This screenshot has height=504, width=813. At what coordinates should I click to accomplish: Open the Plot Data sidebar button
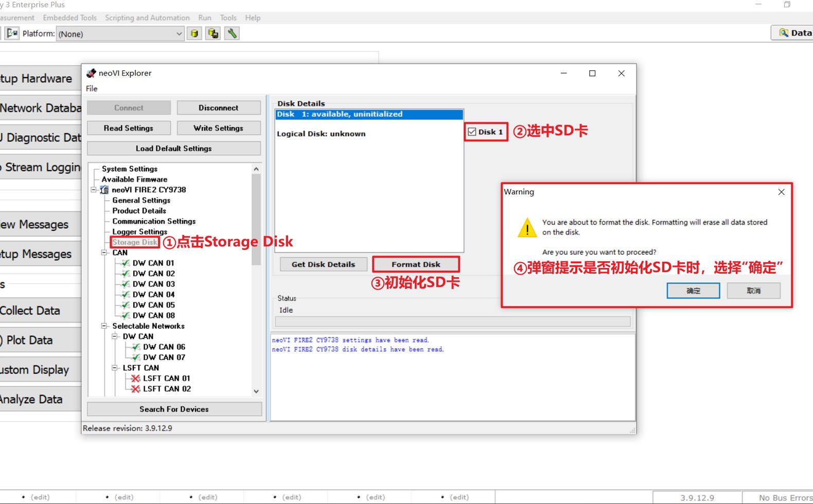point(40,340)
